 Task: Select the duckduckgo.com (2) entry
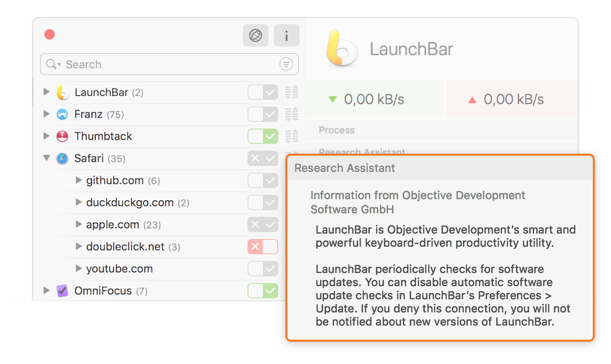(x=138, y=203)
